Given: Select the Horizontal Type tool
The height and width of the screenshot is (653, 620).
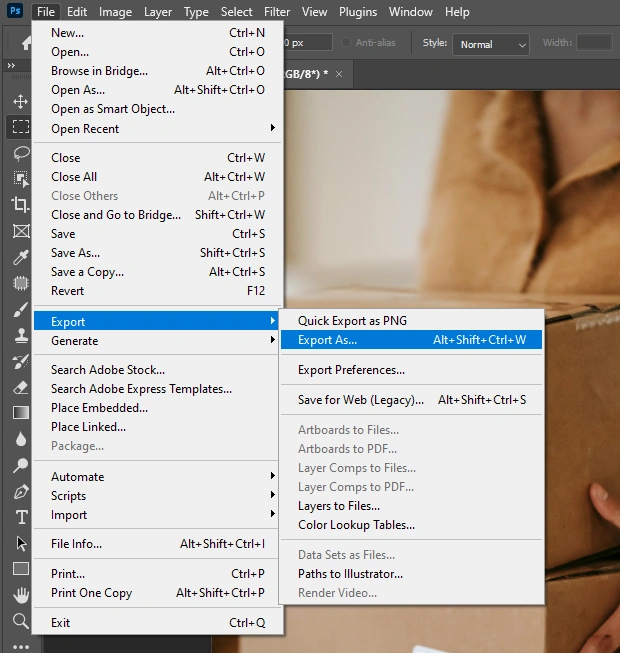Looking at the screenshot, I should click(x=22, y=517).
